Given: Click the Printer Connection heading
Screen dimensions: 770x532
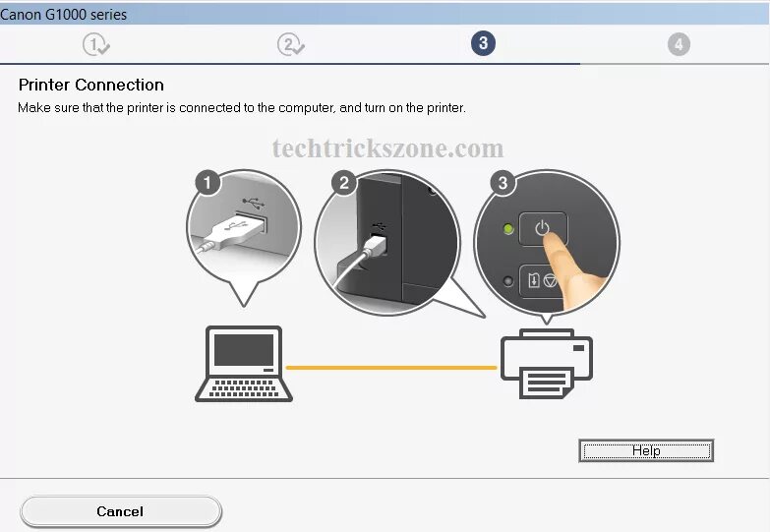Looking at the screenshot, I should click(x=90, y=85).
